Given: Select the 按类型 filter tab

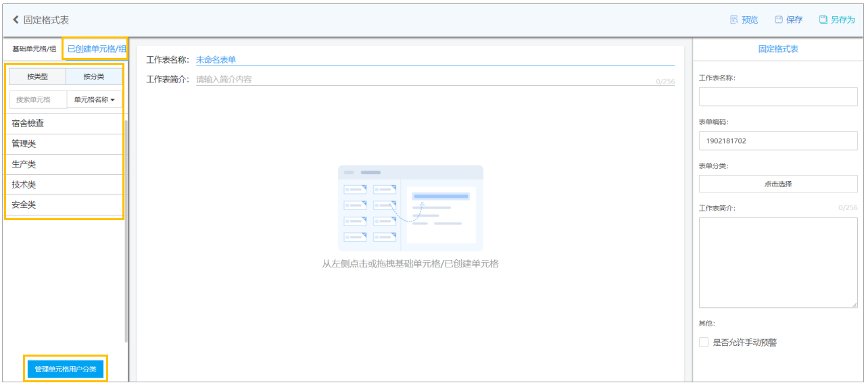Looking at the screenshot, I should 37,76.
